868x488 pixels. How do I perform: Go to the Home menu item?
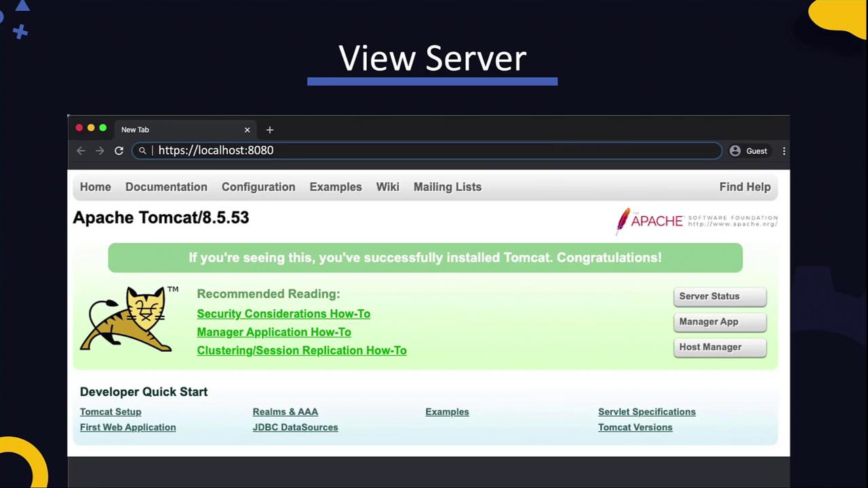pyautogui.click(x=96, y=187)
